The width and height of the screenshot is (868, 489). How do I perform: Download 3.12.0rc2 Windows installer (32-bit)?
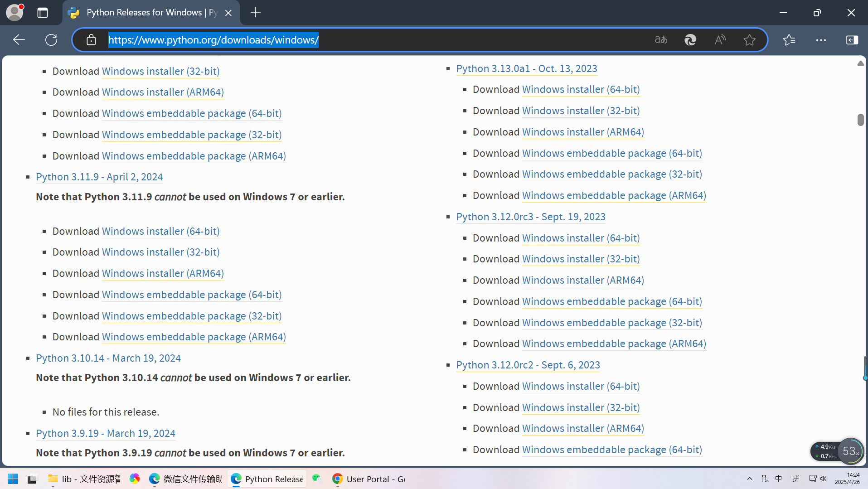pos(581,407)
